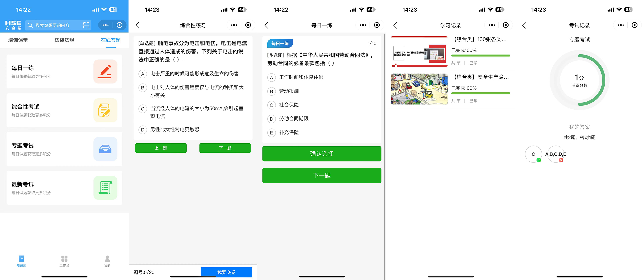644x280 pixels.
Task: Open the 综合性考试 yellow notepad icon
Action: (x=105, y=110)
